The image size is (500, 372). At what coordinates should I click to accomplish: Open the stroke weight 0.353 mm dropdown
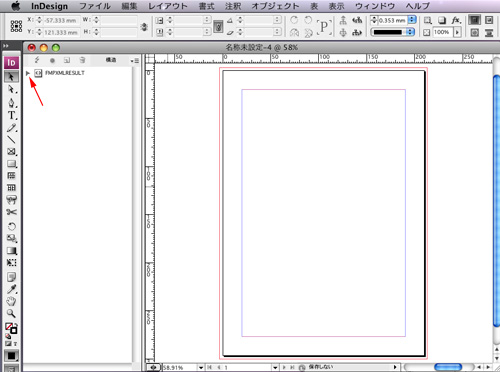click(412, 20)
